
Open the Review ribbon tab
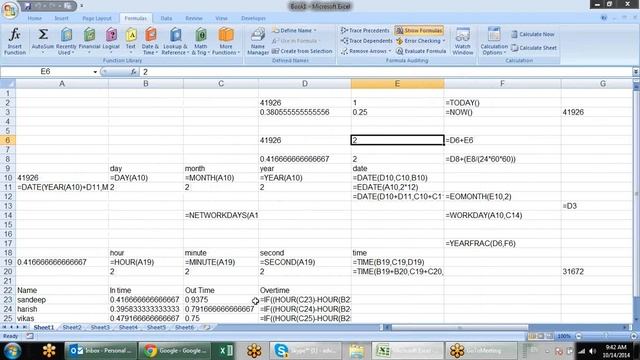point(194,18)
